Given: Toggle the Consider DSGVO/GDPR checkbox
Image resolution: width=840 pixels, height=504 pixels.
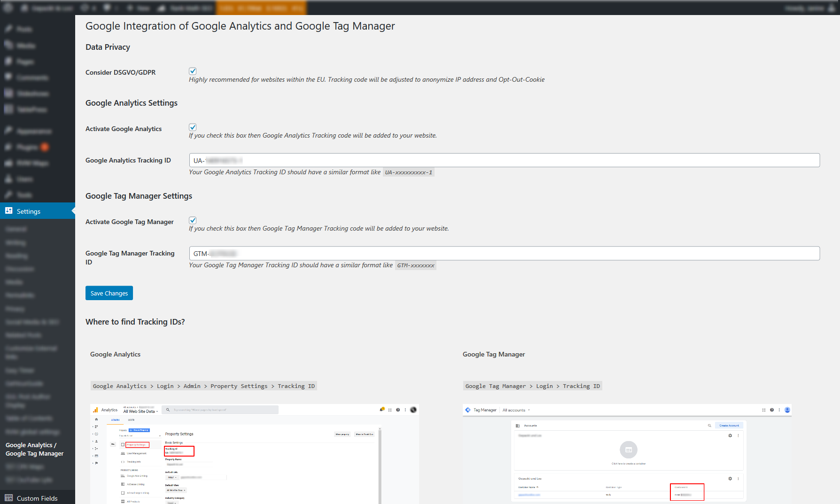Looking at the screenshot, I should (x=193, y=71).
